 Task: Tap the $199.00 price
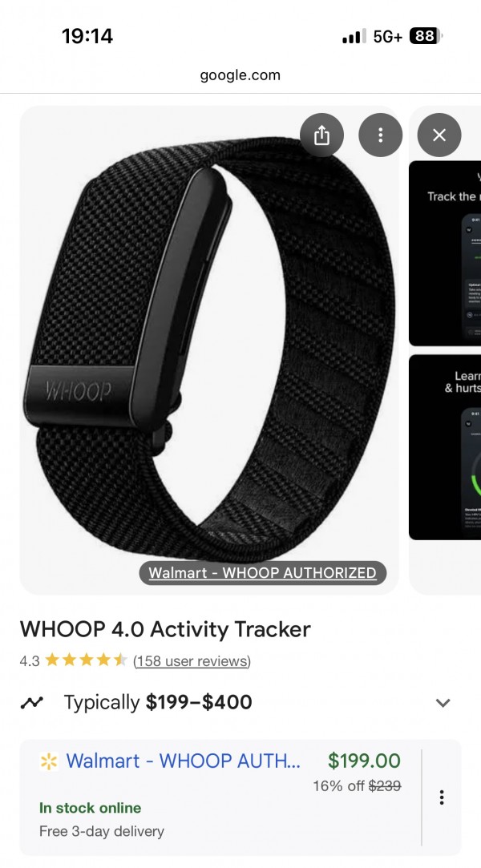point(364,761)
